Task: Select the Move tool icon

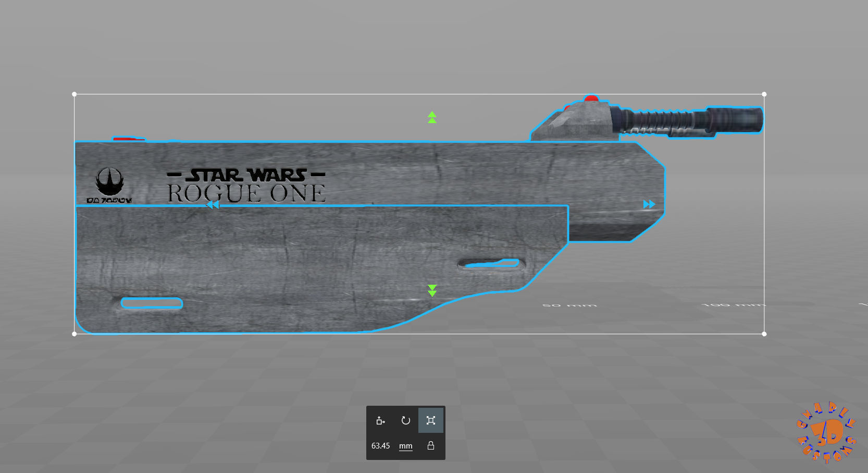Action: pyautogui.click(x=381, y=420)
